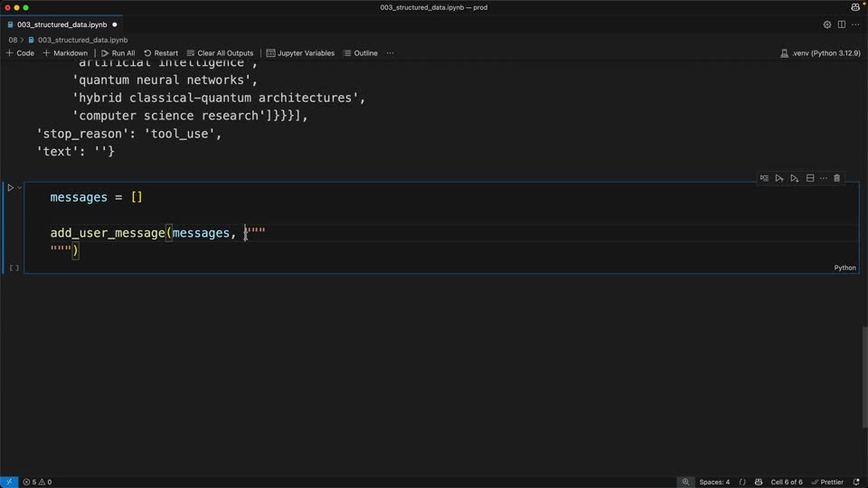Viewport: 868px width, 488px height.
Task: Open the toolbar overflow ellipsis after Outline
Action: click(x=390, y=53)
